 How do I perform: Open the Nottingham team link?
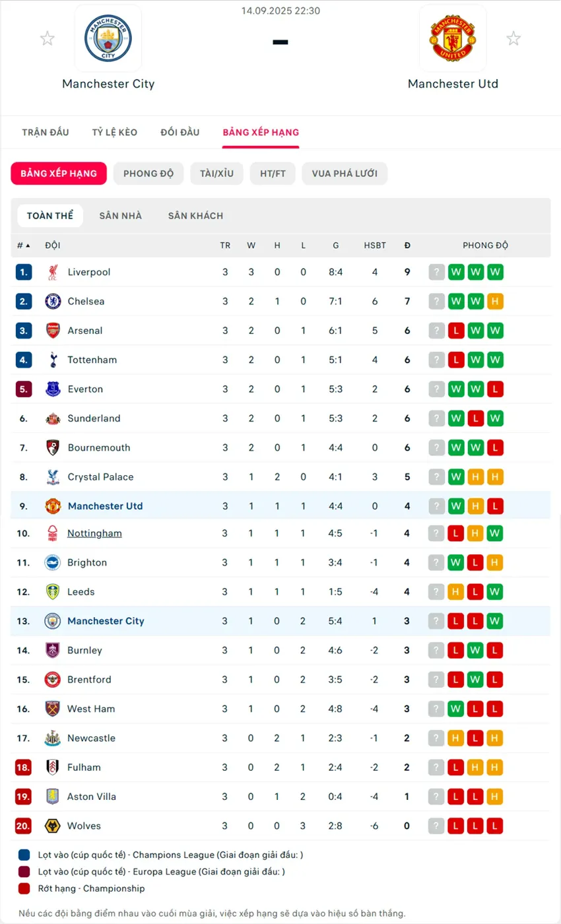(94, 533)
